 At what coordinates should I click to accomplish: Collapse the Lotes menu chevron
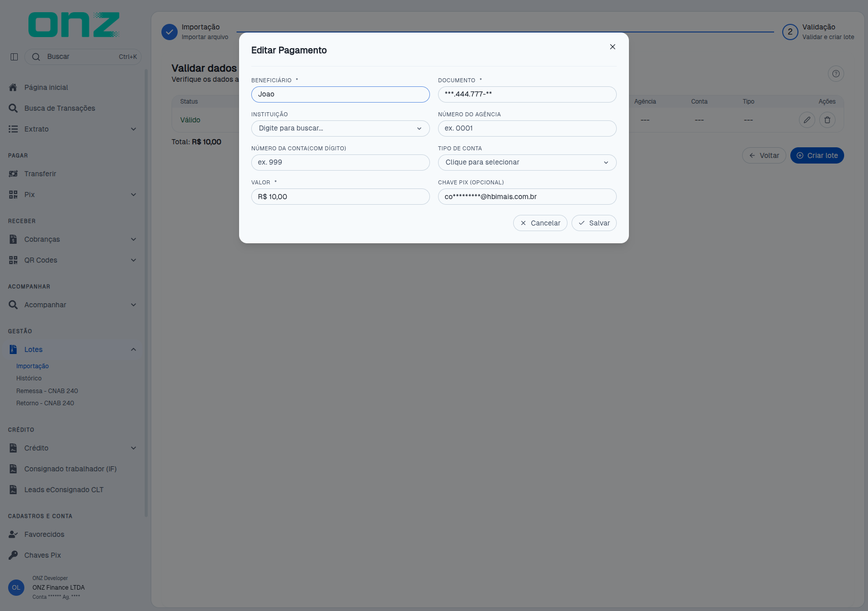[133, 349]
